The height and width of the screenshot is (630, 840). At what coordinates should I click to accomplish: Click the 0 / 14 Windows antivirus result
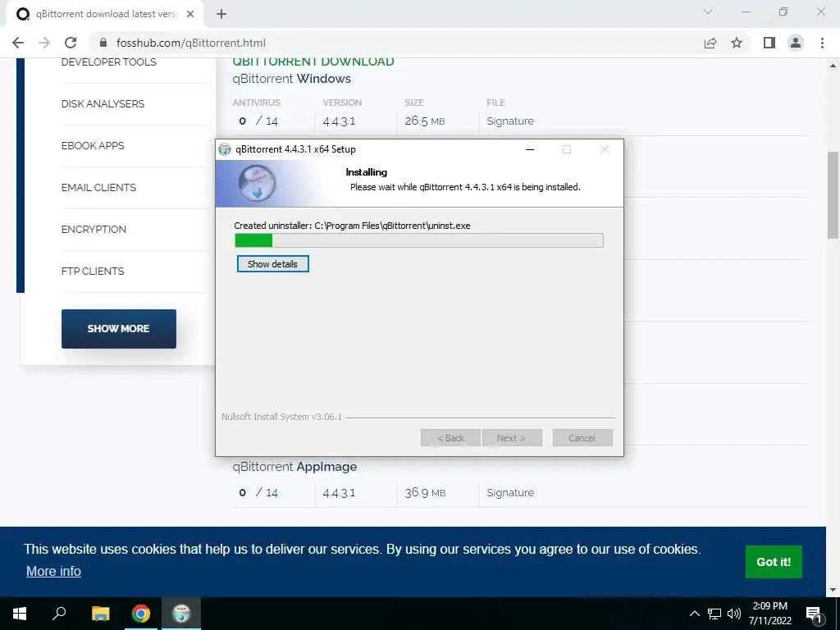click(258, 121)
